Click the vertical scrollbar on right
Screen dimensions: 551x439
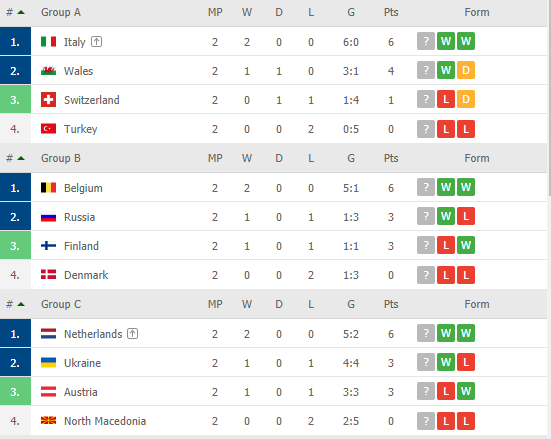[x=549, y=98]
